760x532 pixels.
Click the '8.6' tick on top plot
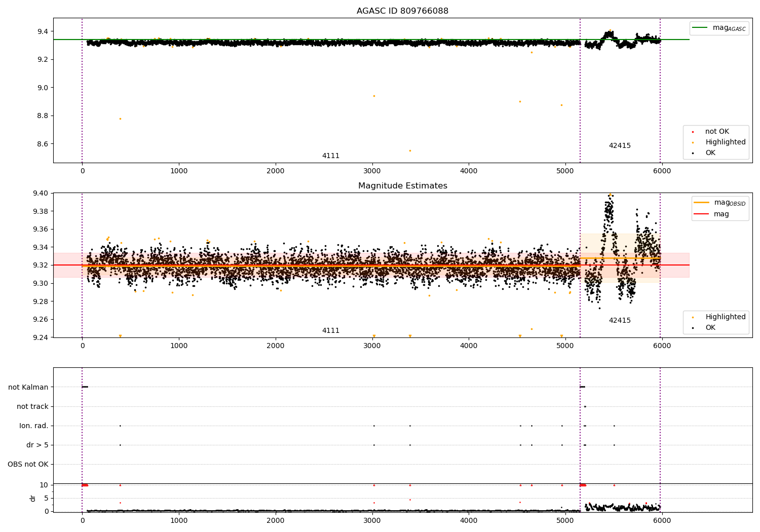[x=43, y=144]
